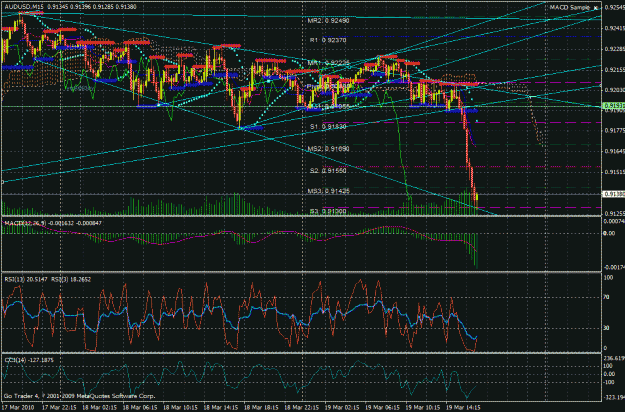The width and height of the screenshot is (625, 412).
Task: Select the R1 0.92370 resistance label
Action: tap(328, 40)
